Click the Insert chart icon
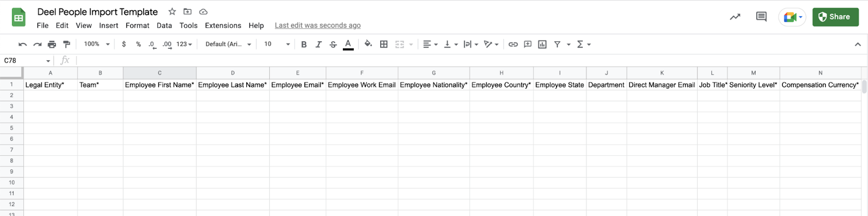 [542, 45]
